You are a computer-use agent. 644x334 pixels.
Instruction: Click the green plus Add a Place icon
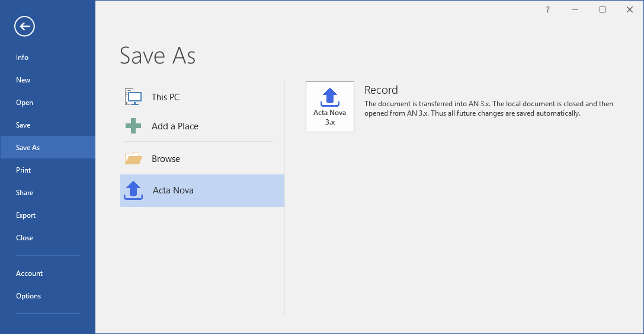point(133,126)
